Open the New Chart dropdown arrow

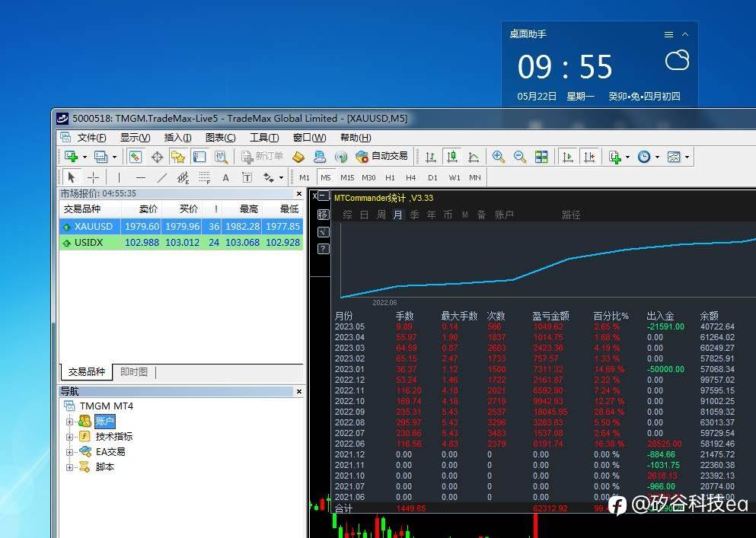(85, 157)
